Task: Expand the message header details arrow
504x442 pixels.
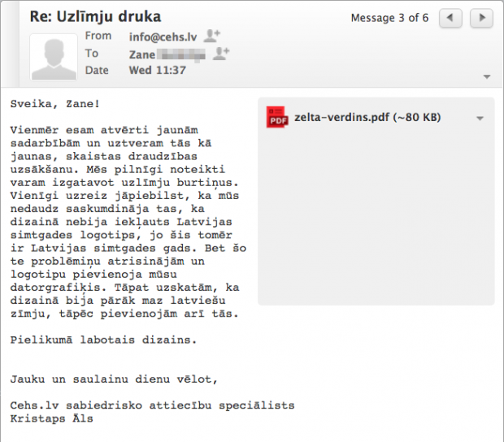Action: click(487, 76)
